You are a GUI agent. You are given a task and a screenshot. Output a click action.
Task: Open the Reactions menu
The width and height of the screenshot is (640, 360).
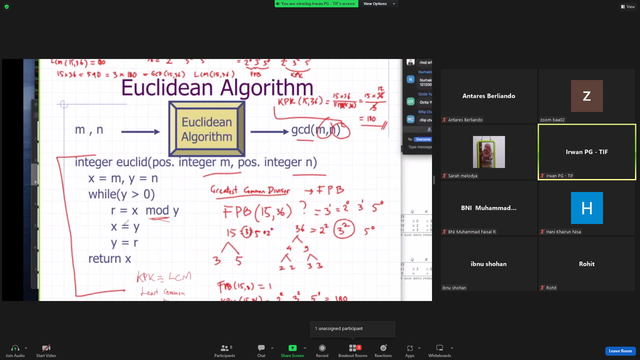(x=383, y=350)
